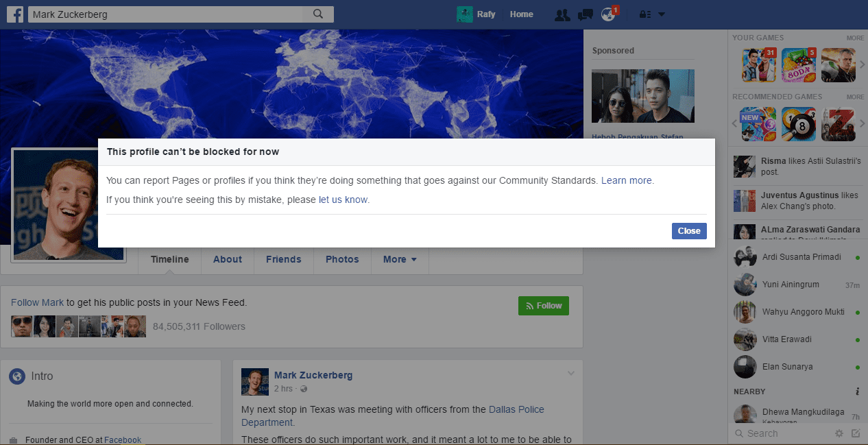The width and height of the screenshot is (868, 445).
Task: Open chat with Elan Sunarya
Action: (797, 367)
